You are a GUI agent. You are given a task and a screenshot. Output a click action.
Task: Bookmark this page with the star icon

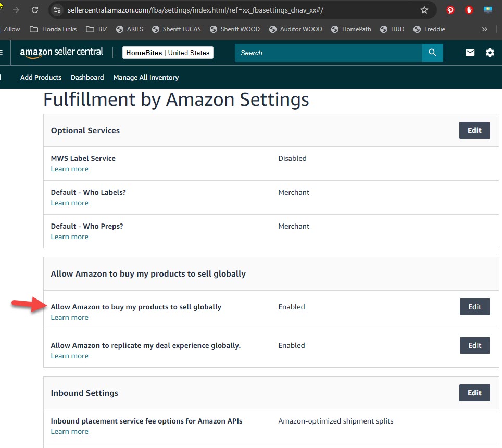tap(424, 10)
